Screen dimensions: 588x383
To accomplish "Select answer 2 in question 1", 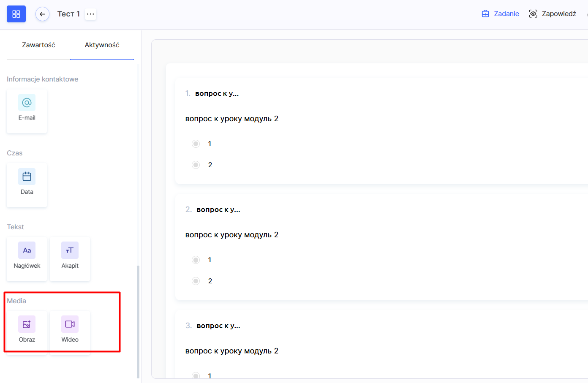I will [196, 165].
